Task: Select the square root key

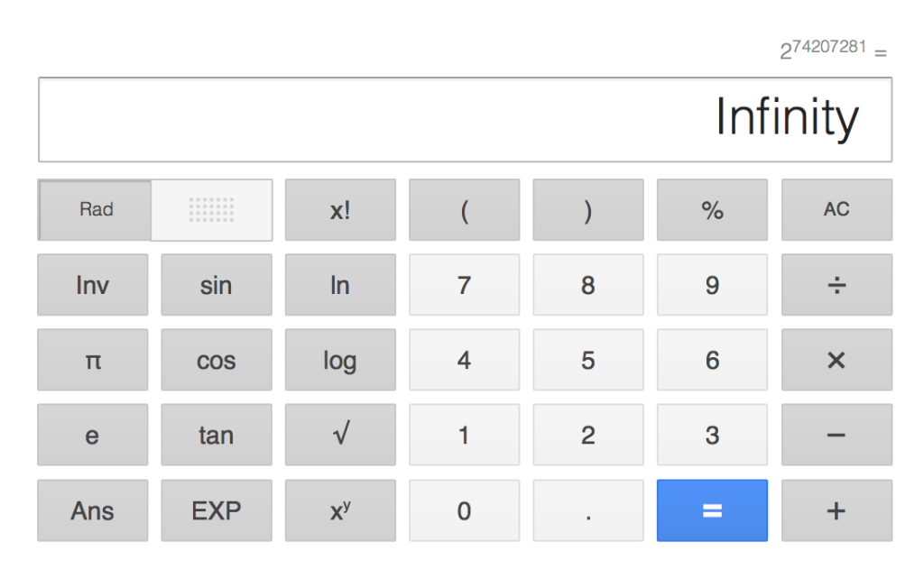Action: [340, 435]
